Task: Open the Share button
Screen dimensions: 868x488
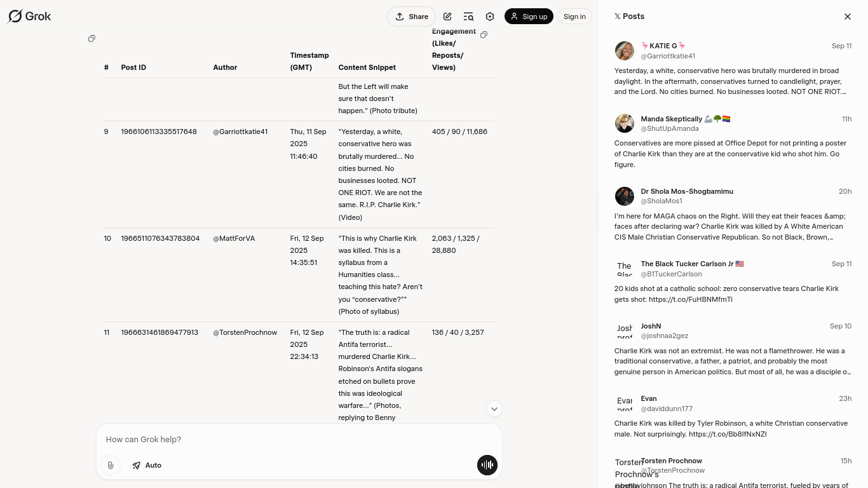Action: pyautogui.click(x=411, y=17)
